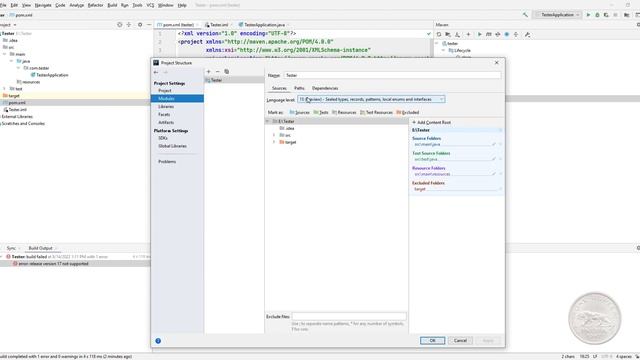This screenshot has width=640, height=360.
Task: Run TesterApplication with the green play icon
Action: tap(588, 15)
